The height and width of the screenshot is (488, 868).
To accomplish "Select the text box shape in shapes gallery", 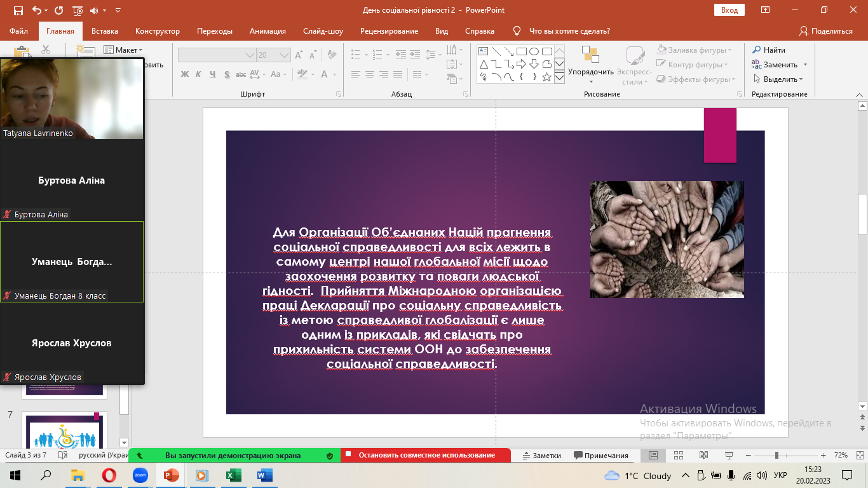I will [483, 51].
